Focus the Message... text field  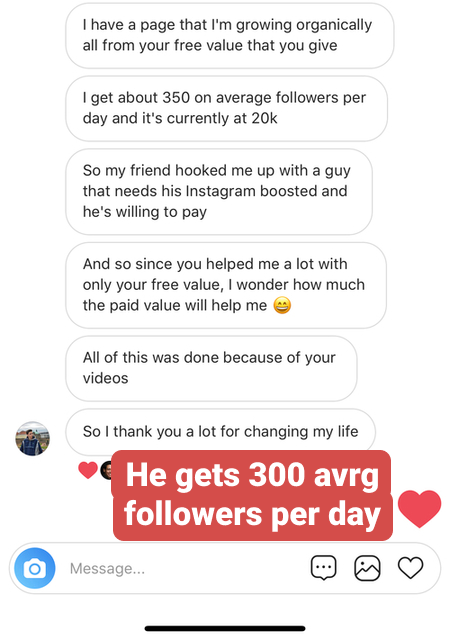coord(184,568)
